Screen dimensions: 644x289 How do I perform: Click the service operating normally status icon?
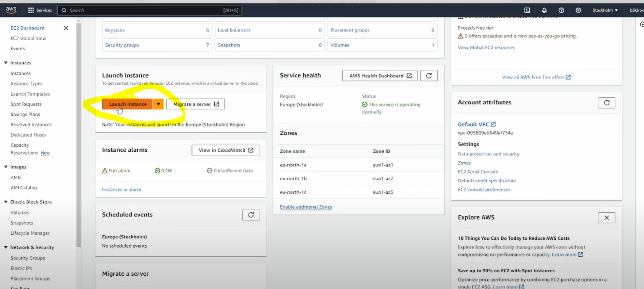tap(364, 104)
